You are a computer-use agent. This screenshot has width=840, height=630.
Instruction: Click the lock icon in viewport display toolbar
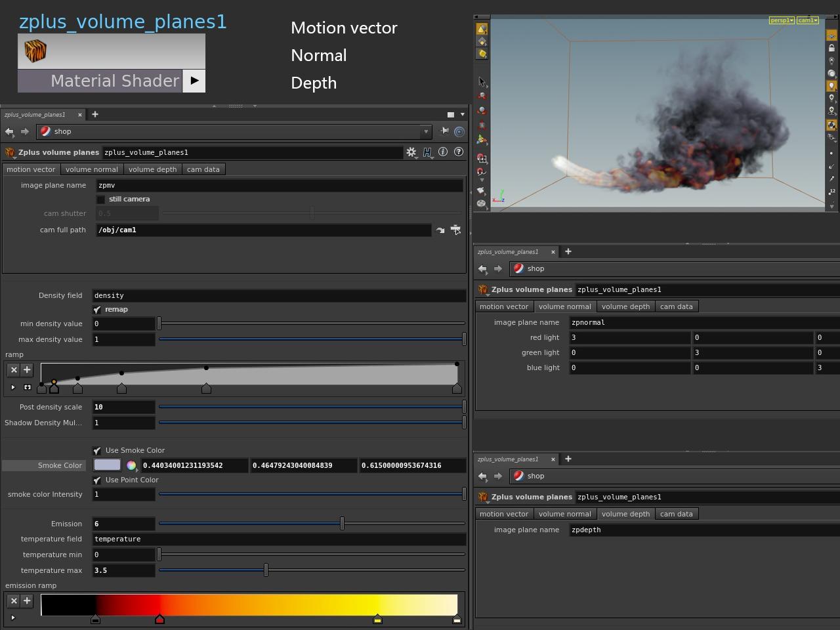(831, 48)
